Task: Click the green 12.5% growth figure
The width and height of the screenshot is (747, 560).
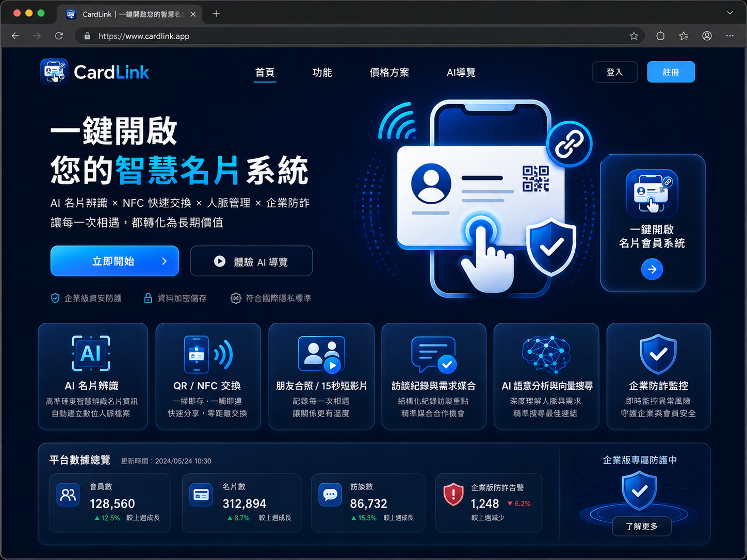Action: pyautogui.click(x=107, y=518)
